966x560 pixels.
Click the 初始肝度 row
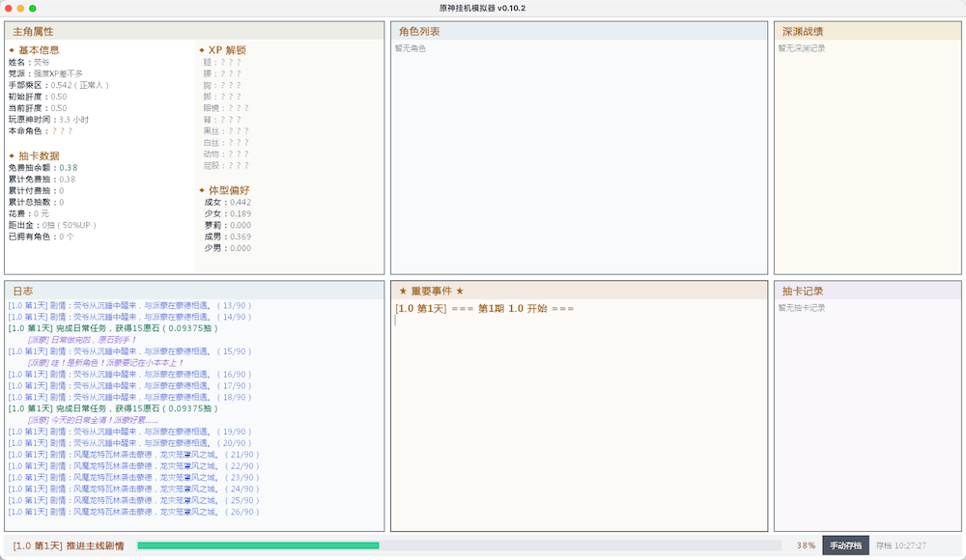click(x=38, y=97)
